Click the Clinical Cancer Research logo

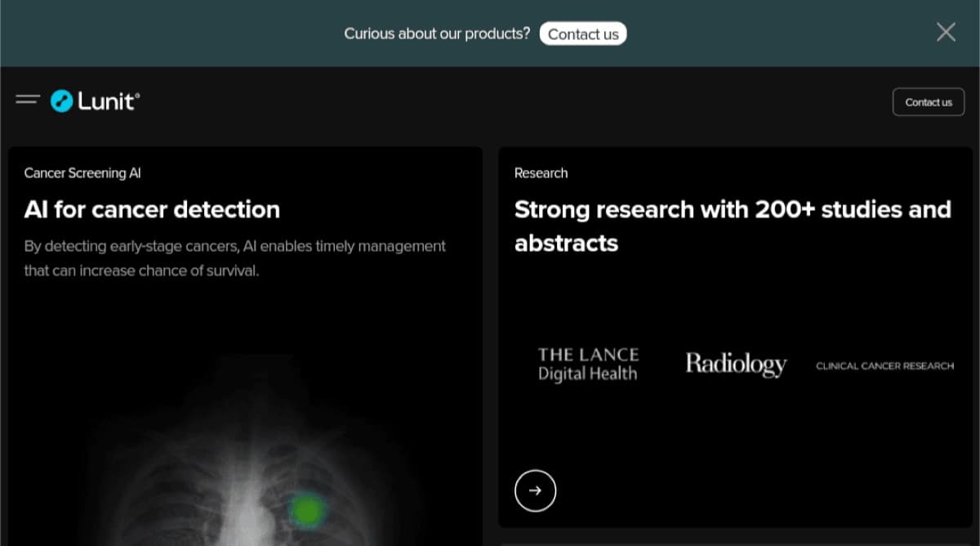(x=884, y=366)
